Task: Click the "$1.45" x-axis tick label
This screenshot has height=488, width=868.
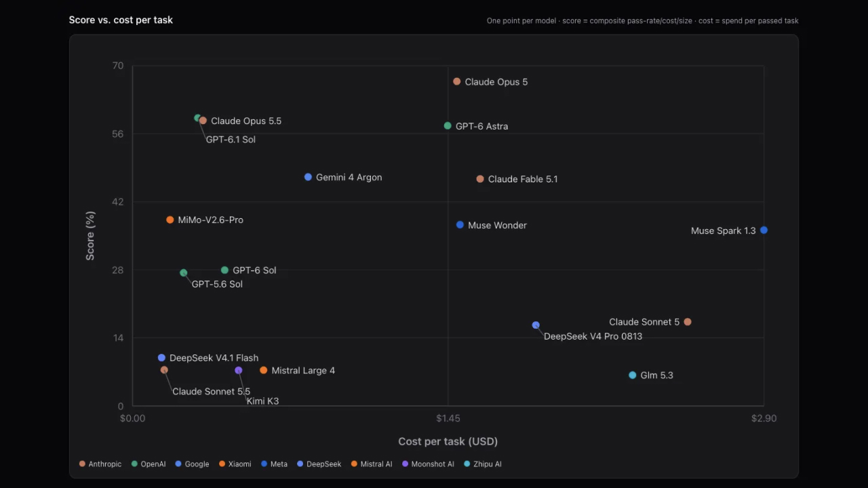Action: click(x=448, y=418)
